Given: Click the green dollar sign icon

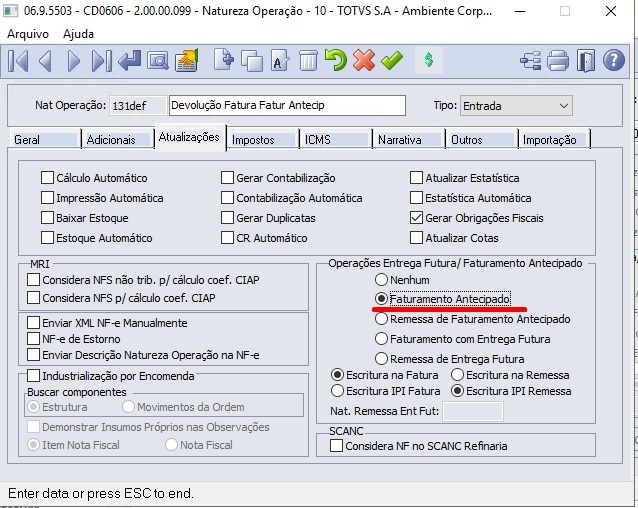Looking at the screenshot, I should [x=428, y=61].
